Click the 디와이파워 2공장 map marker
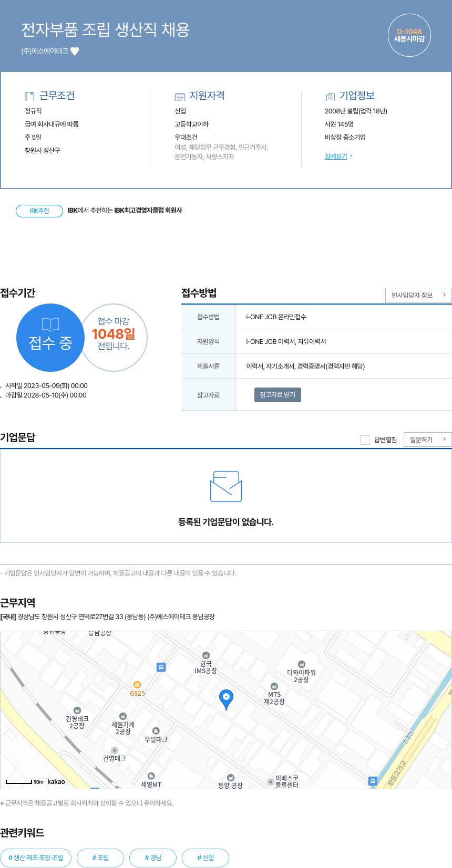This screenshot has width=452, height=868. (x=301, y=664)
